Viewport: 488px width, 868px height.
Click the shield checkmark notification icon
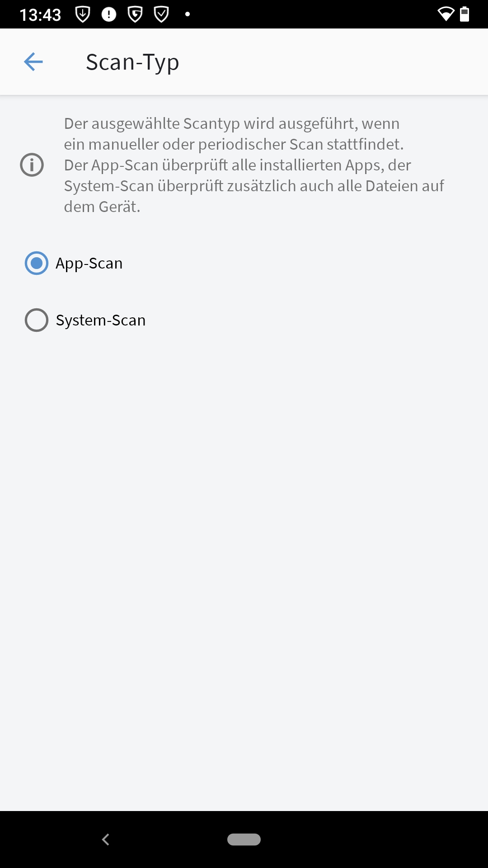161,14
